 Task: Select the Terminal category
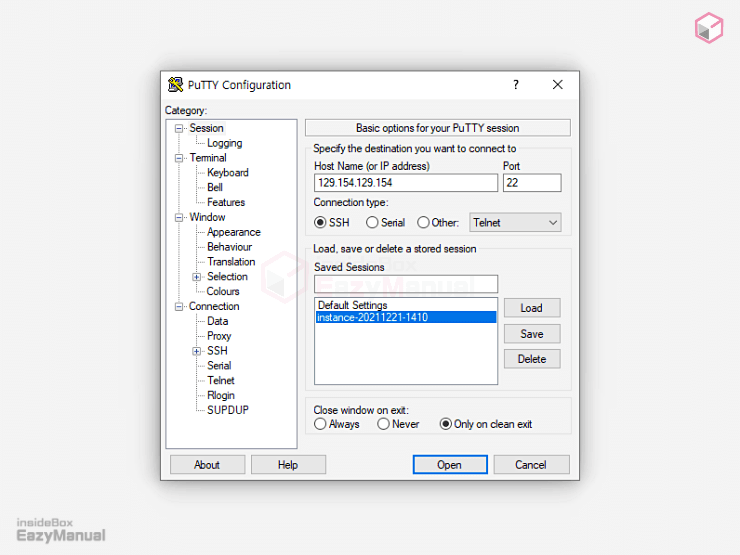[208, 158]
